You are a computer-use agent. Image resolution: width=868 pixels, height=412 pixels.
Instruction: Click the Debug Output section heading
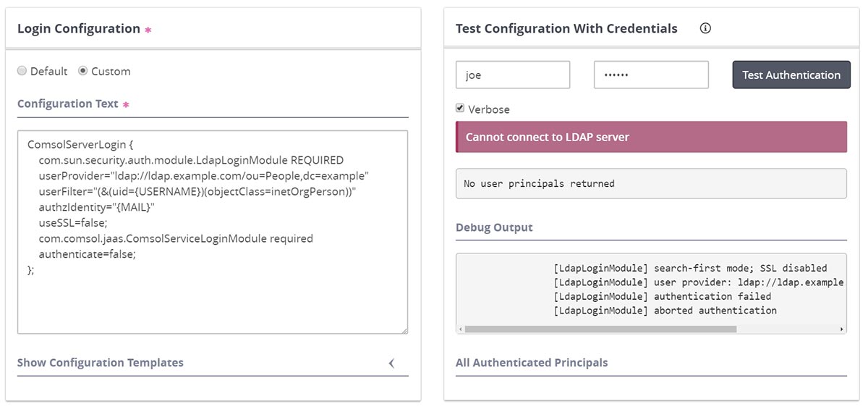(x=494, y=227)
